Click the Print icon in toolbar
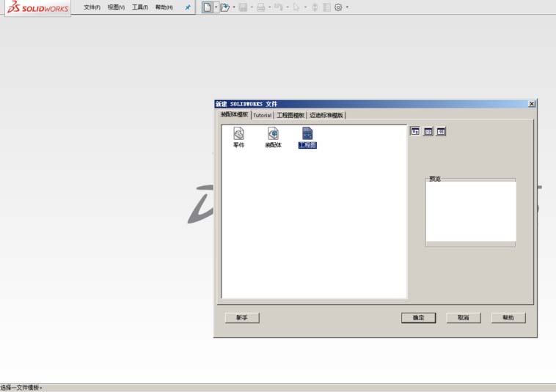This screenshot has height=392, width=556. coord(261,7)
